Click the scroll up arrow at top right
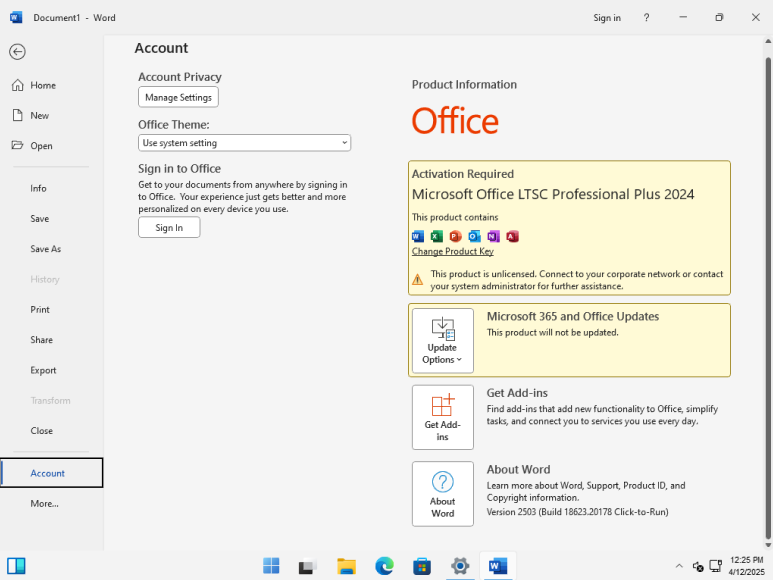This screenshot has height=580, width=773. coord(768,41)
